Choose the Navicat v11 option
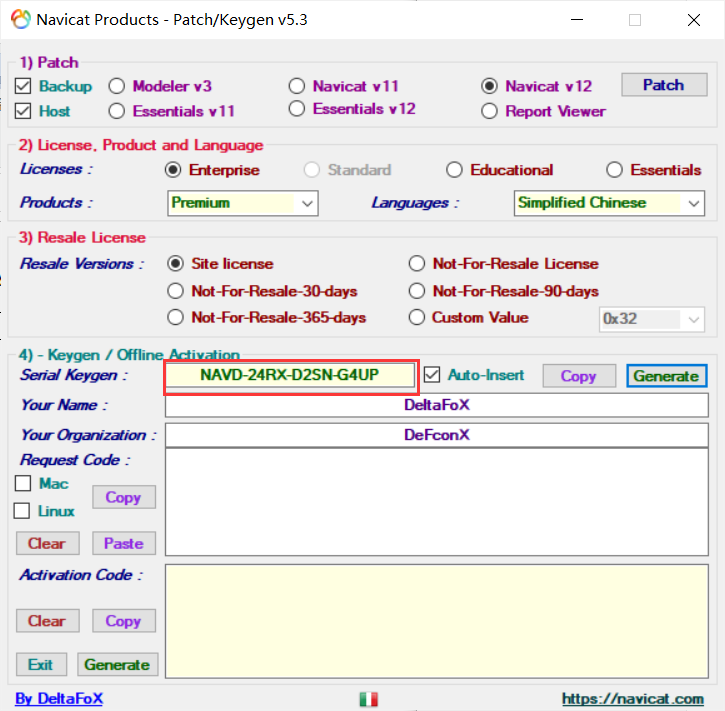 pyautogui.click(x=297, y=86)
